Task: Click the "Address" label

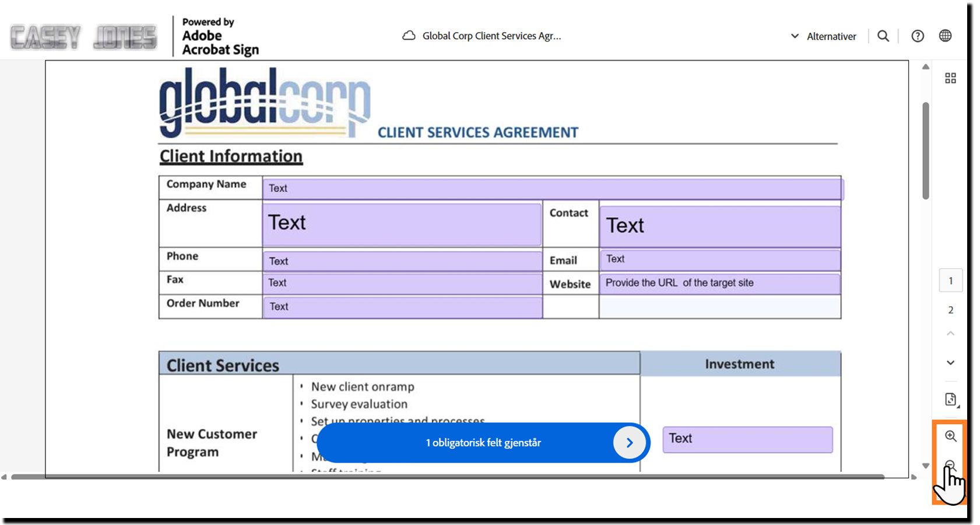Action: (187, 208)
